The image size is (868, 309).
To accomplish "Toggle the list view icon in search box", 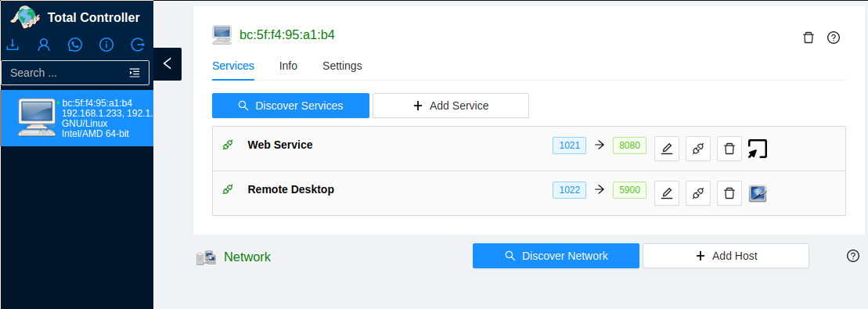I will pyautogui.click(x=135, y=73).
